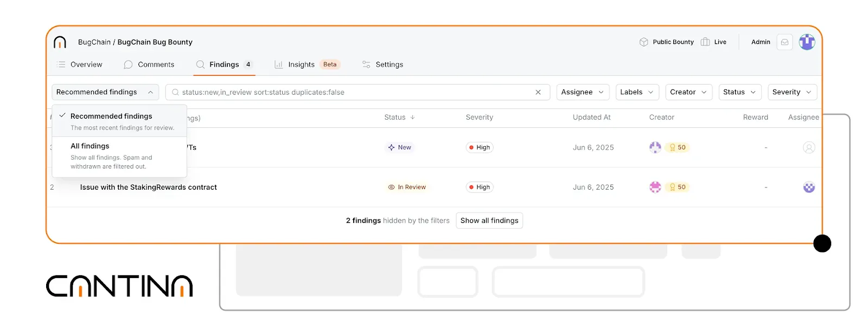The width and height of the screenshot is (868, 336).
Task: Click inside the findings search field
Action: coord(357,92)
